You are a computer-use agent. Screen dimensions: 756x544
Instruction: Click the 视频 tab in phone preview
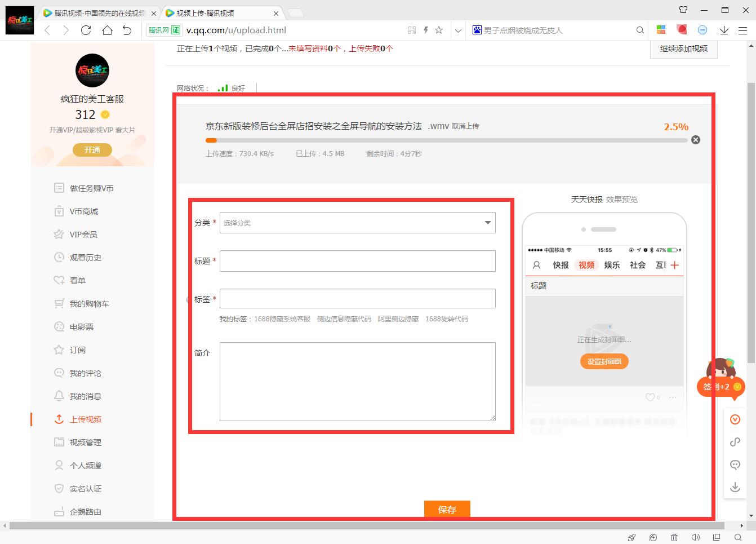[x=586, y=265]
